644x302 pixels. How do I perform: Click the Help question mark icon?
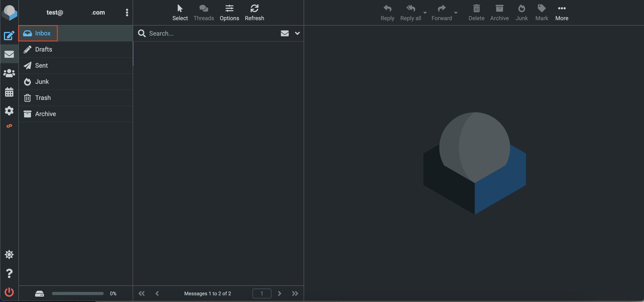[x=9, y=273]
